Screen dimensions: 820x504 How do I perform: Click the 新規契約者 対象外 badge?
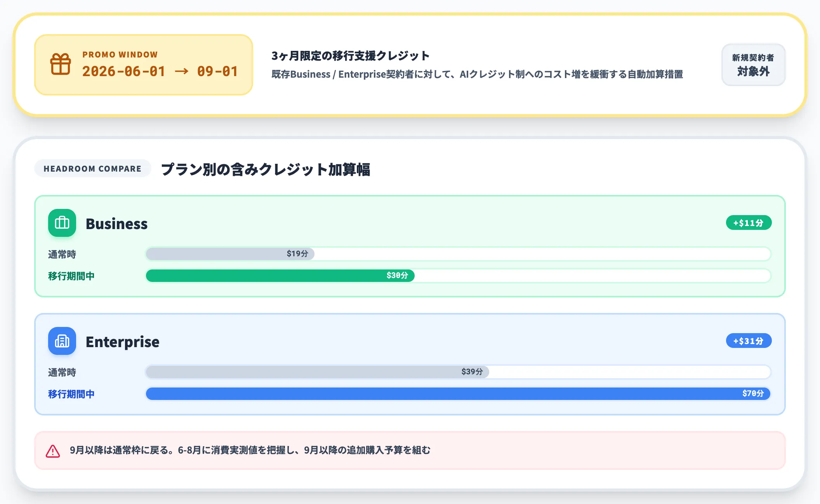click(x=753, y=65)
